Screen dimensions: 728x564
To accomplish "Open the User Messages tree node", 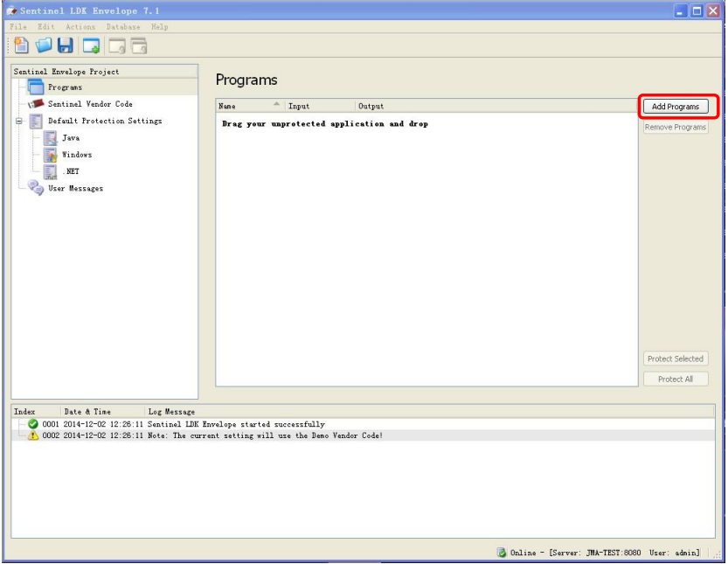I will pos(74,188).
